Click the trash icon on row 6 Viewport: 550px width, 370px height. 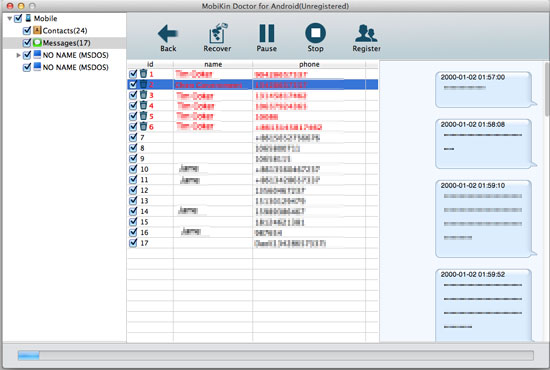pos(143,126)
